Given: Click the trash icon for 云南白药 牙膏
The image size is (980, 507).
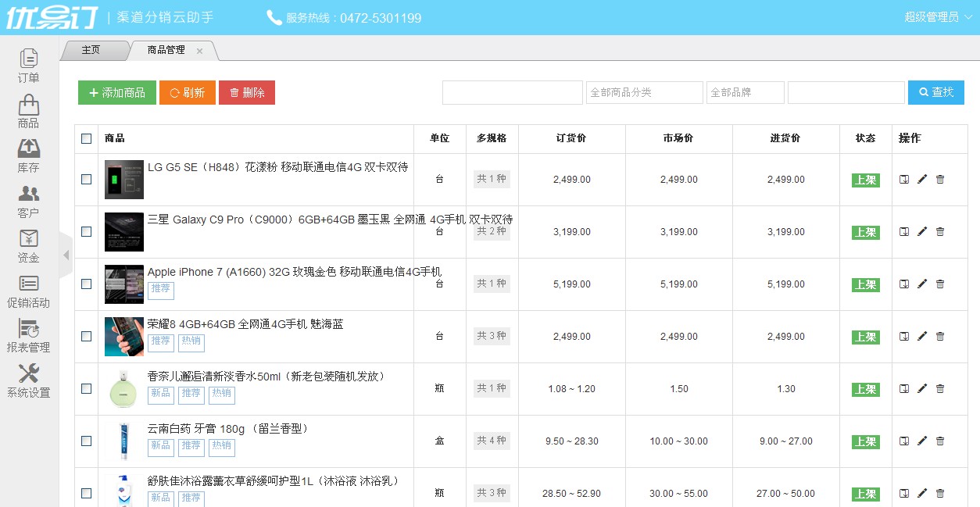Looking at the screenshot, I should [x=940, y=441].
